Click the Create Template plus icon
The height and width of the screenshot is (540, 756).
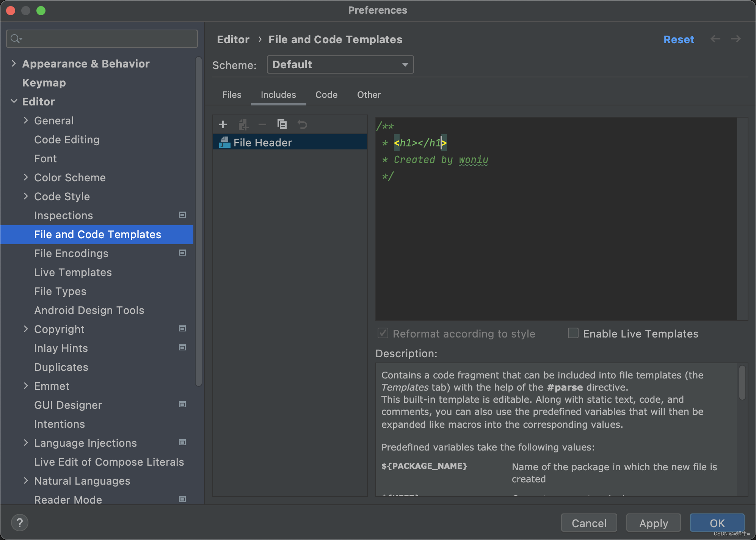(x=223, y=124)
